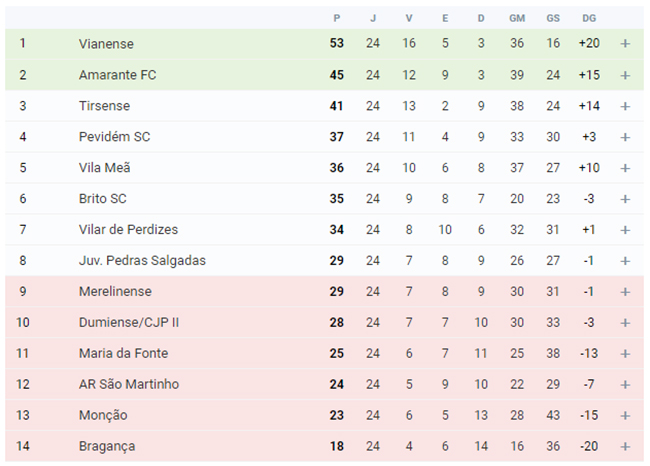The height and width of the screenshot is (466, 650).
Task: Click the plus icon next to Tirsense
Action: click(x=625, y=106)
